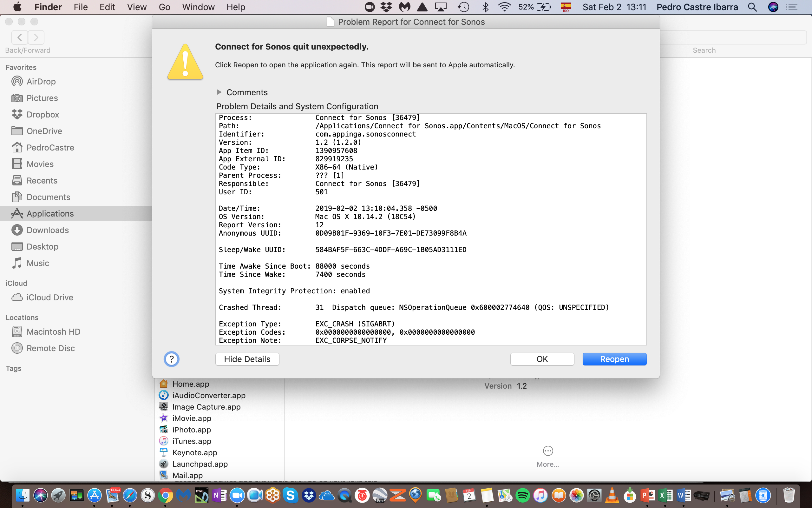
Task: Click the More... button in preview pane
Action: 547,456
